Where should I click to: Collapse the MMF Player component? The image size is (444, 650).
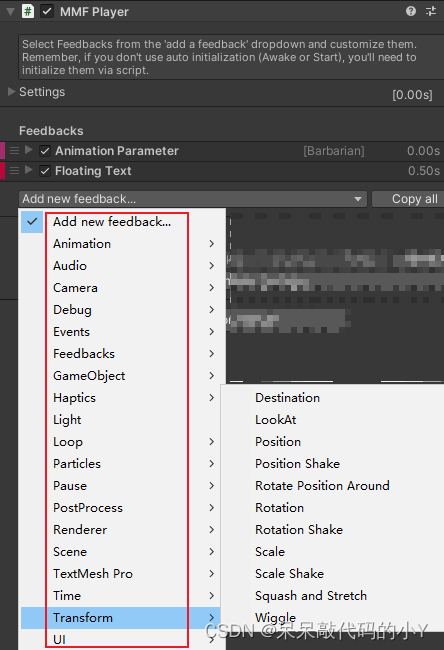[x=11, y=12]
